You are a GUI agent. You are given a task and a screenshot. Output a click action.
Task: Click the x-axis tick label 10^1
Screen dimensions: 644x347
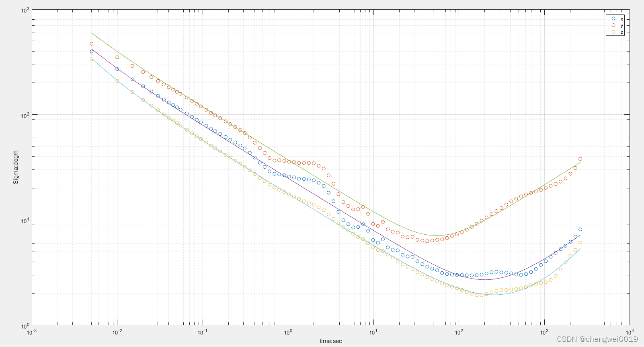click(x=373, y=332)
